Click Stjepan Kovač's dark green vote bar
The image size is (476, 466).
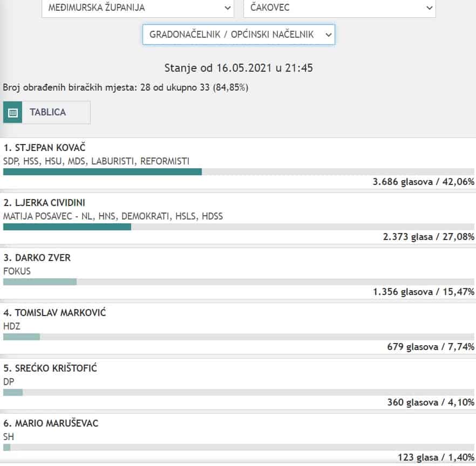[103, 172]
